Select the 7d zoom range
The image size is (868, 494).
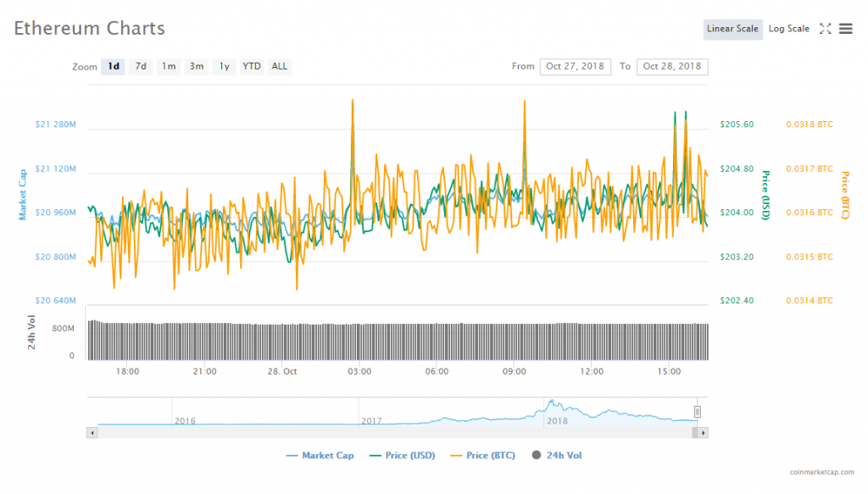pyautogui.click(x=141, y=66)
